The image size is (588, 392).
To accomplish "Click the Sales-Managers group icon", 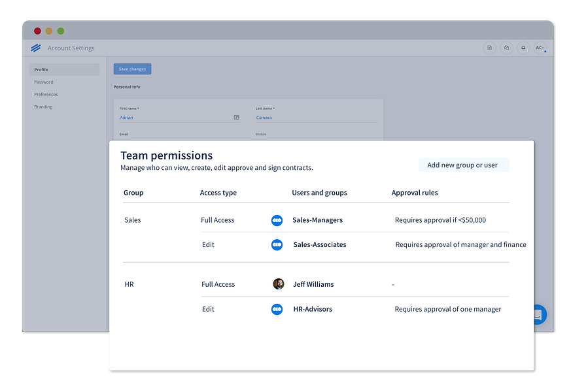I will click(x=277, y=220).
